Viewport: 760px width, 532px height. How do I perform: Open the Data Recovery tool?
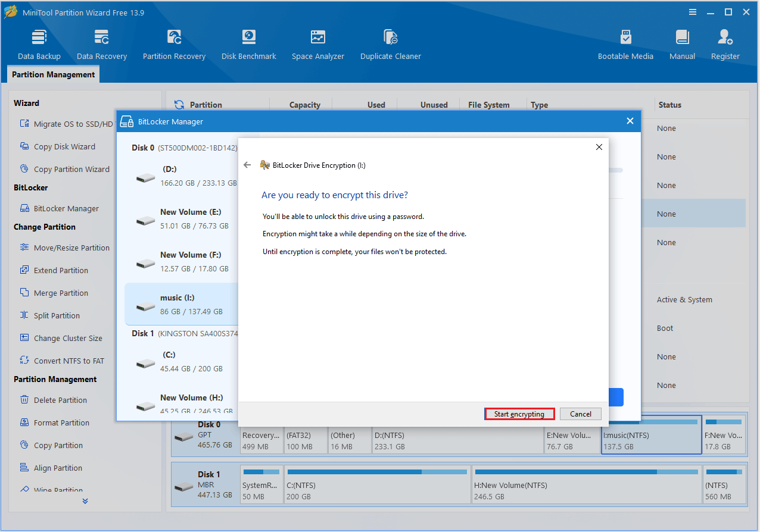[x=102, y=45]
